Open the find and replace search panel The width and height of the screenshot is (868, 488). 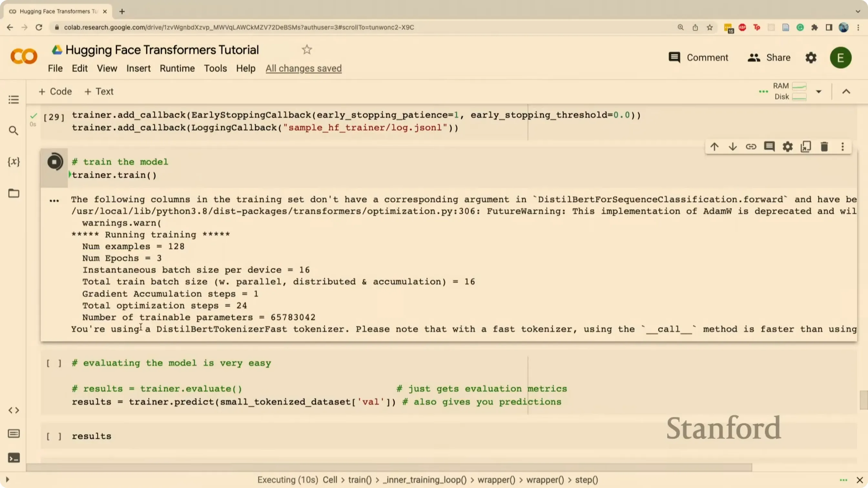pos(14,130)
